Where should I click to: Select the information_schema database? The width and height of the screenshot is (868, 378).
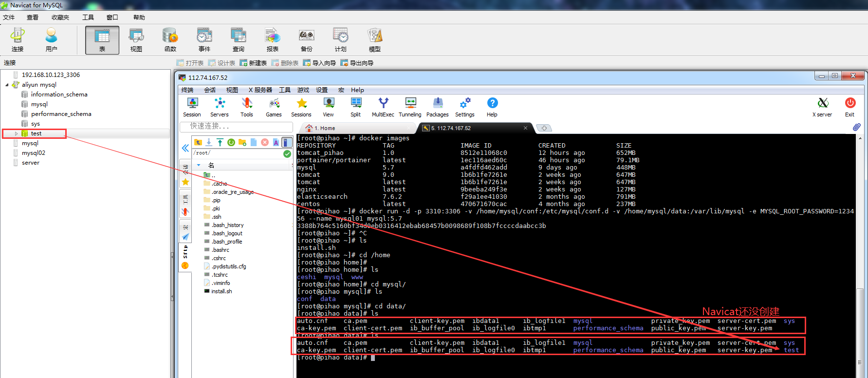click(x=59, y=94)
